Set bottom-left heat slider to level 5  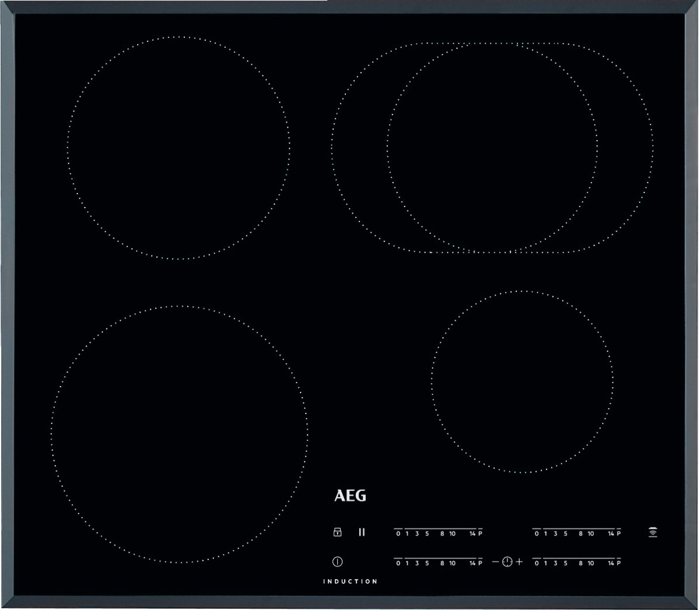point(427,563)
